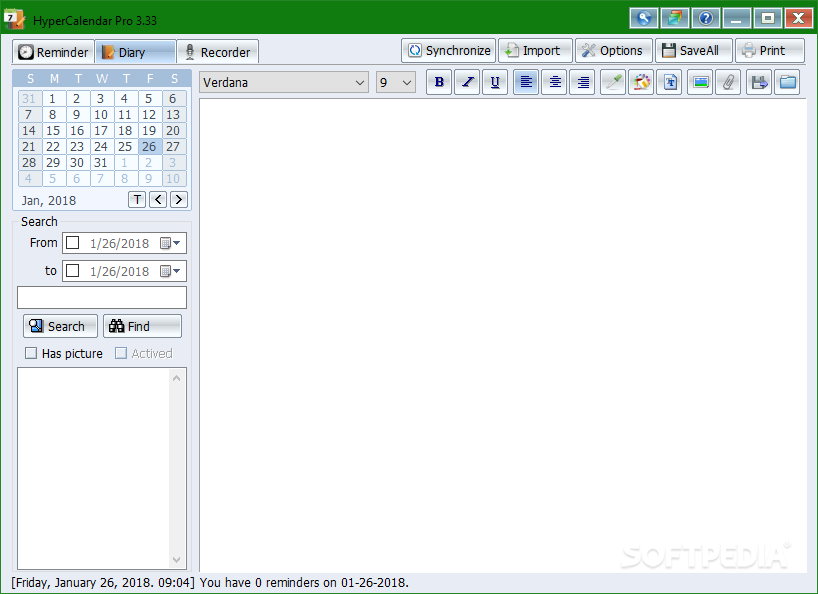Align diary text to the right
Image resolution: width=818 pixels, height=594 pixels.
click(x=582, y=82)
